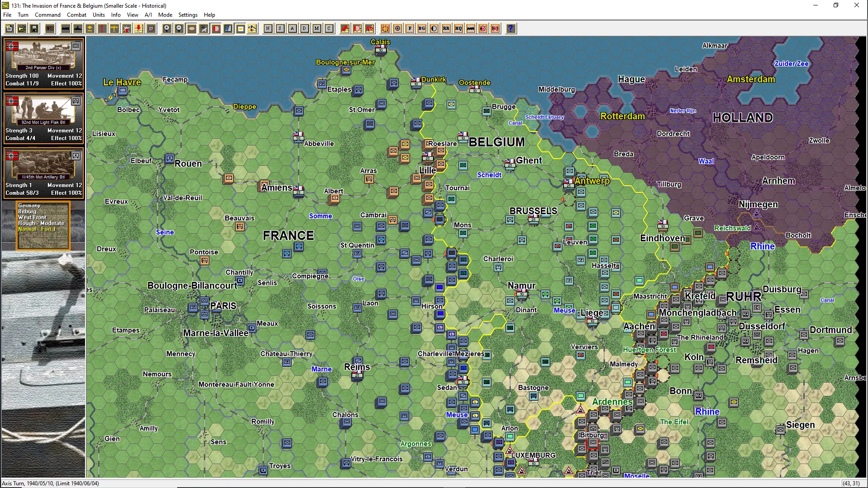
Task: Click the HQ toolbar button without cross
Action: (458, 28)
